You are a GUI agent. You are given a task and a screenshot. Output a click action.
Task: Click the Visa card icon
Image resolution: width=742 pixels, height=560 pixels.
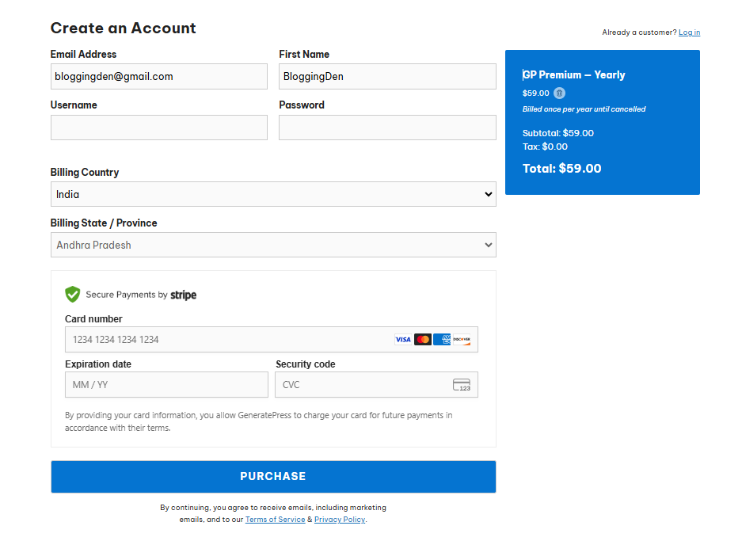pos(403,339)
